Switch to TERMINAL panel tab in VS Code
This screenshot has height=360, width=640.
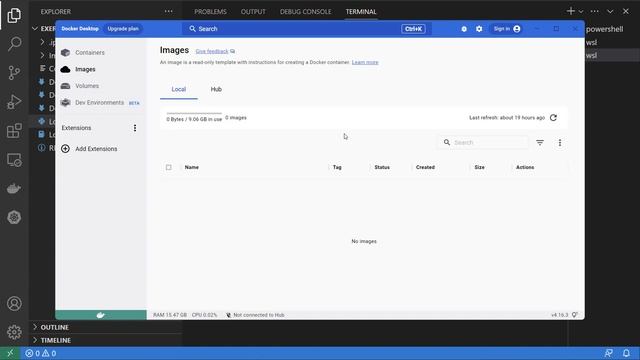pyautogui.click(x=361, y=12)
